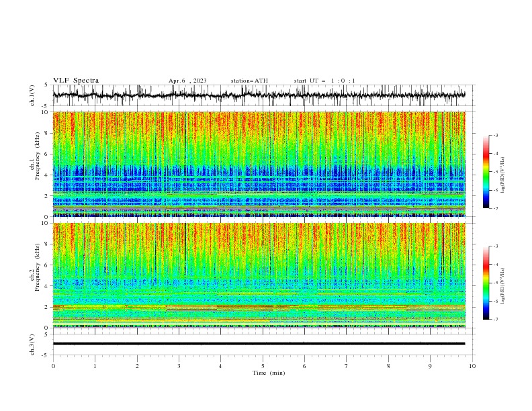Click the ch.3 flat black voltage trace
Image resolution: width=532 pixels, height=411 pixels.
259,344
